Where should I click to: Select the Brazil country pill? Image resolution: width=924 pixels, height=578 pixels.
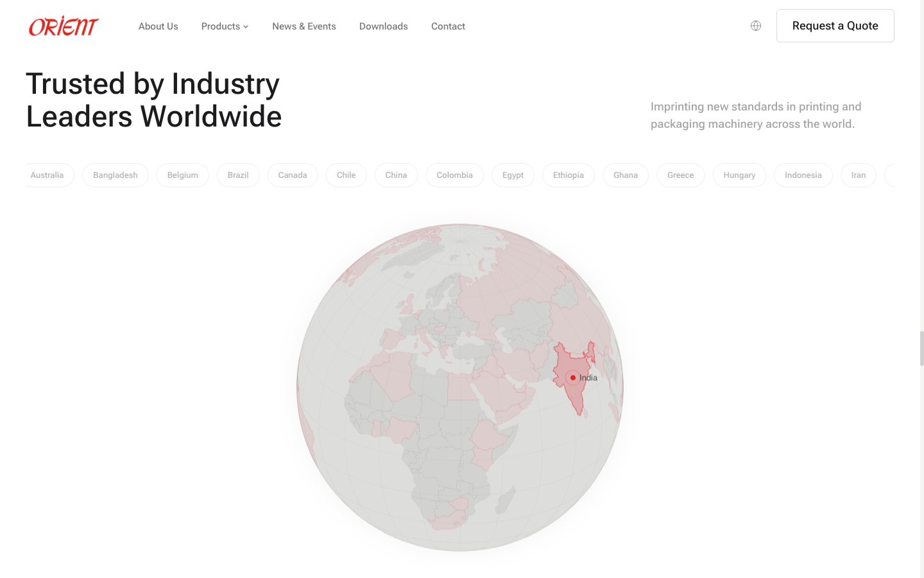(x=237, y=175)
